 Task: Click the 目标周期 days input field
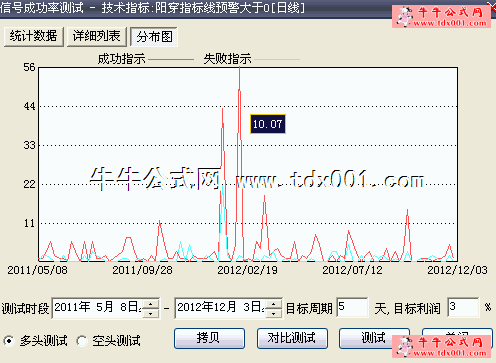click(x=352, y=307)
